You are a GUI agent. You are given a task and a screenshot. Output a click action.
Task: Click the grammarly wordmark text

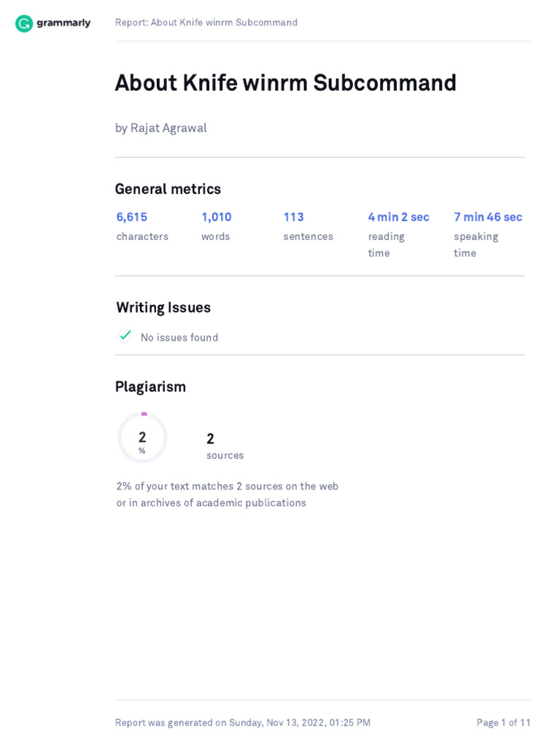63,23
